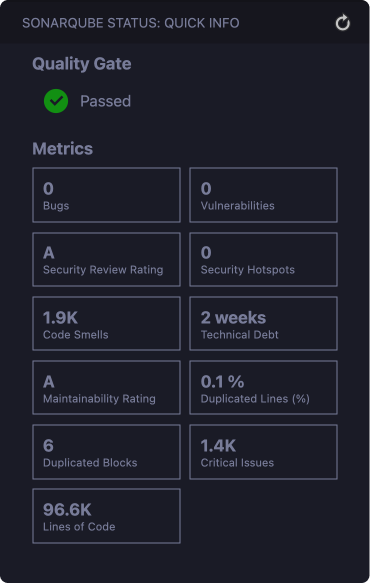Click the 2 weeks value text
Viewport: 370px width, 583px height.
tap(234, 318)
